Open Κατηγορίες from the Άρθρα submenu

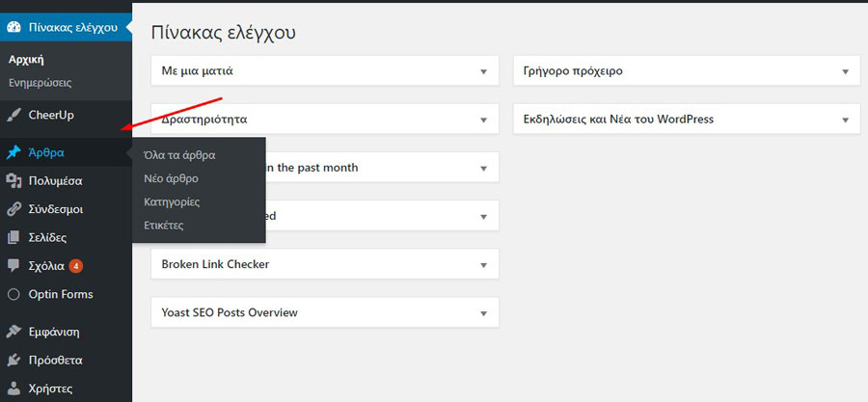pos(171,202)
